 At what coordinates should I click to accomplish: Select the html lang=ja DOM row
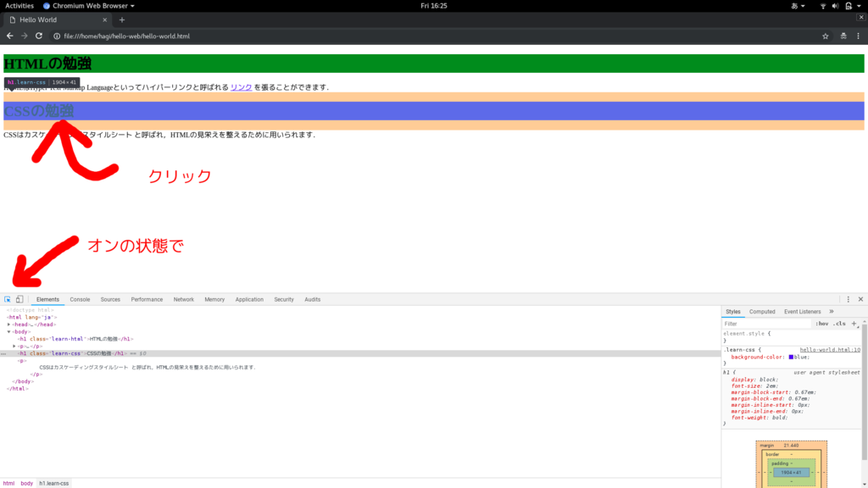click(359, 318)
